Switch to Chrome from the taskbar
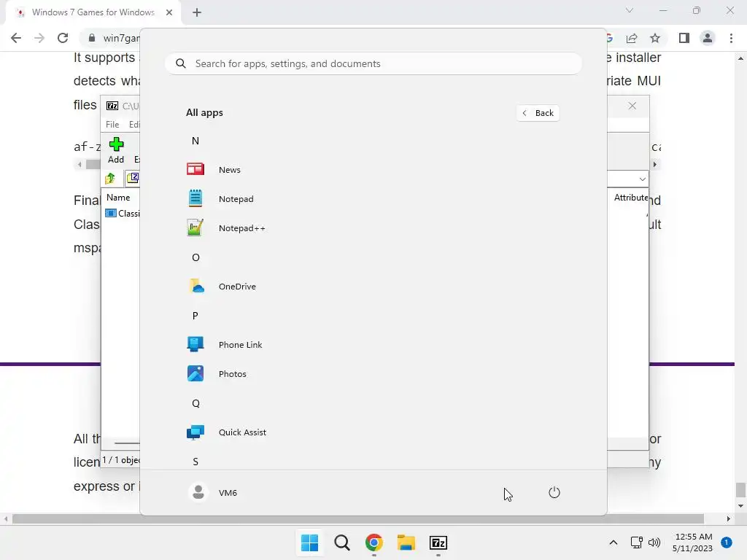Viewport: 747px width, 560px height. 374,542
